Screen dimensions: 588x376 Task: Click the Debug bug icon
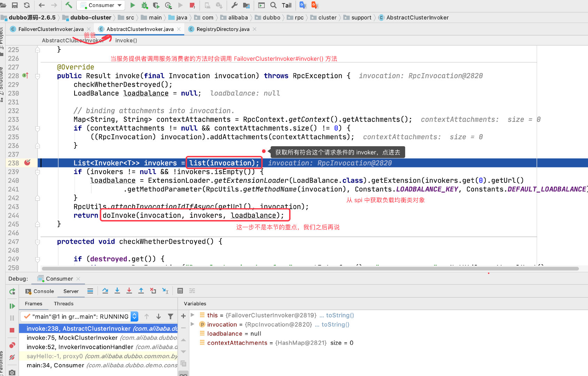point(145,5)
